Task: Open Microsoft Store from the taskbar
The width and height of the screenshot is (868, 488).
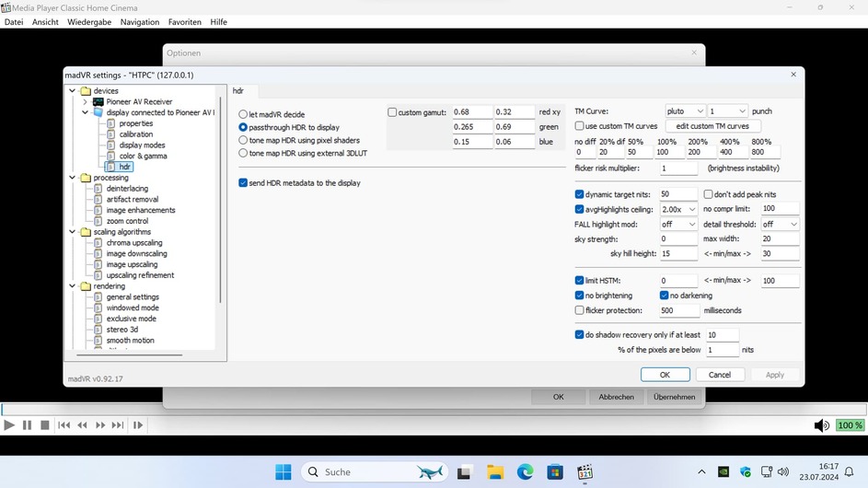Action: [555, 472]
